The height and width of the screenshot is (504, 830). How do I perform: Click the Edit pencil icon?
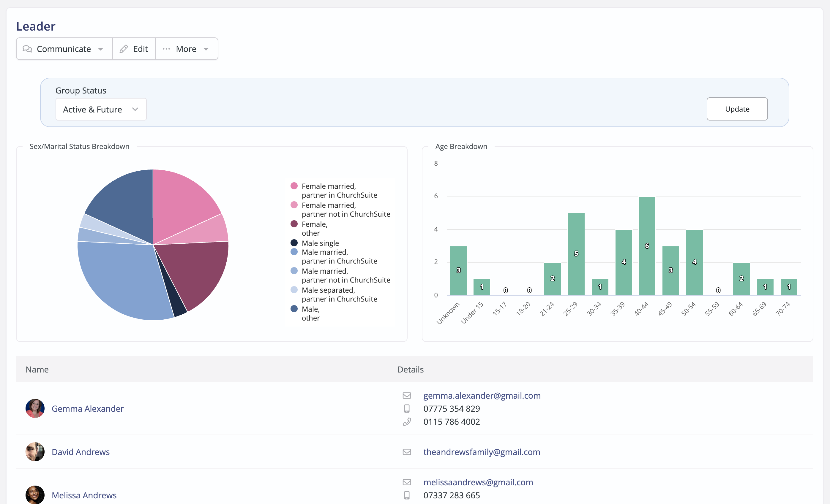coord(124,49)
